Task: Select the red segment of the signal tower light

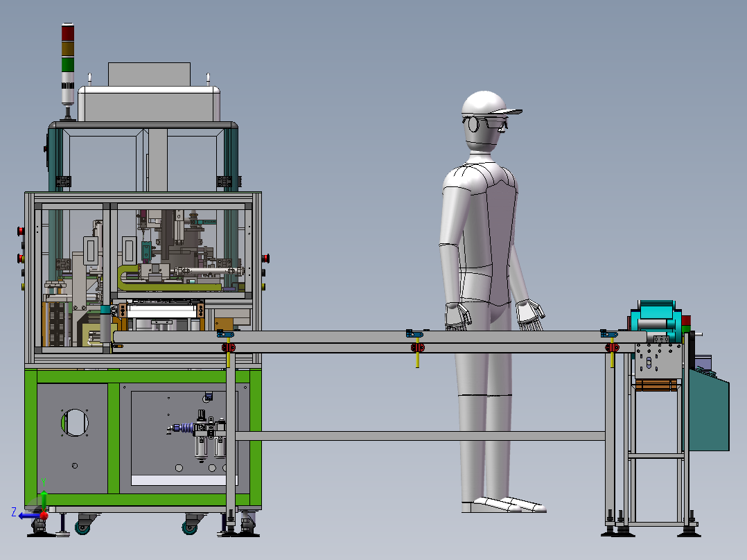Action: pyautogui.click(x=68, y=33)
